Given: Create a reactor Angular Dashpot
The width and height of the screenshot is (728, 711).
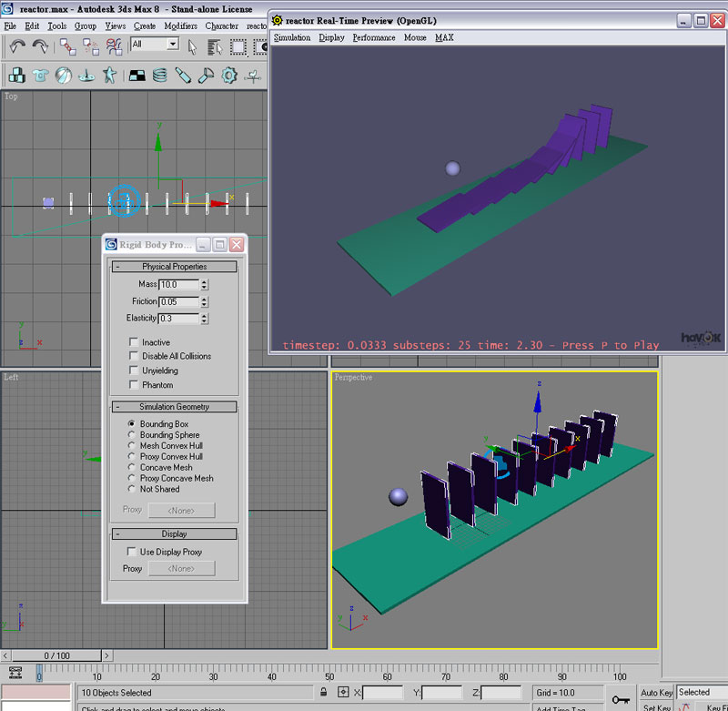Looking at the screenshot, I should [x=207, y=76].
